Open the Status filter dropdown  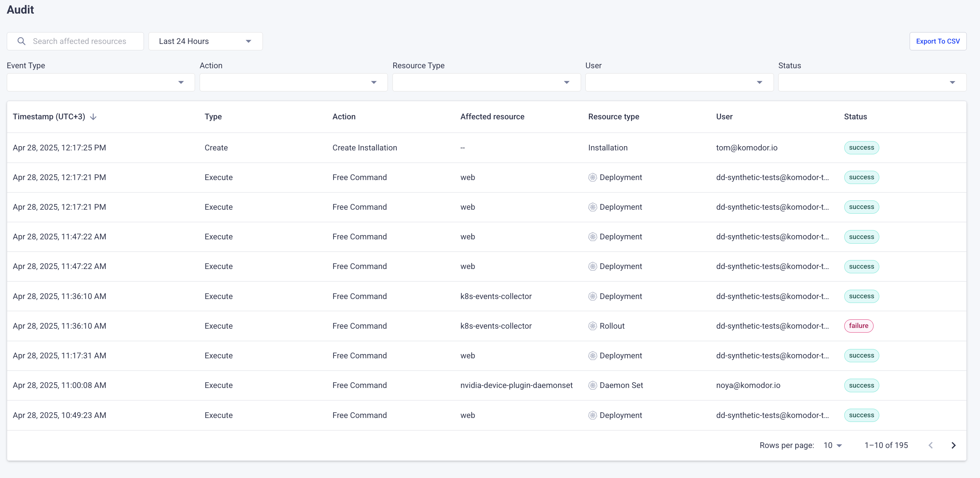(x=872, y=82)
